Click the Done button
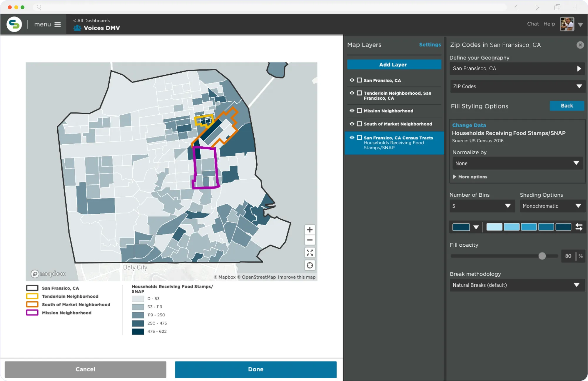The width and height of the screenshot is (588, 381). click(255, 369)
